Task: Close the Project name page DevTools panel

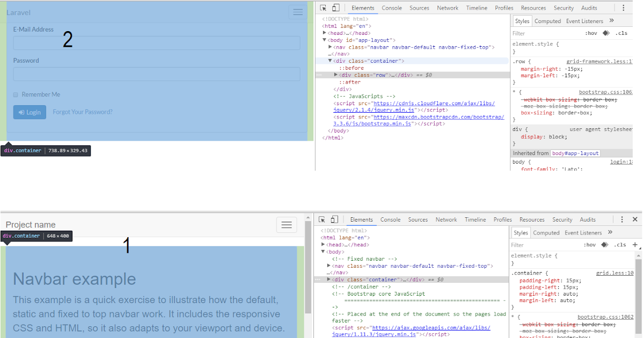Action: [x=635, y=219]
